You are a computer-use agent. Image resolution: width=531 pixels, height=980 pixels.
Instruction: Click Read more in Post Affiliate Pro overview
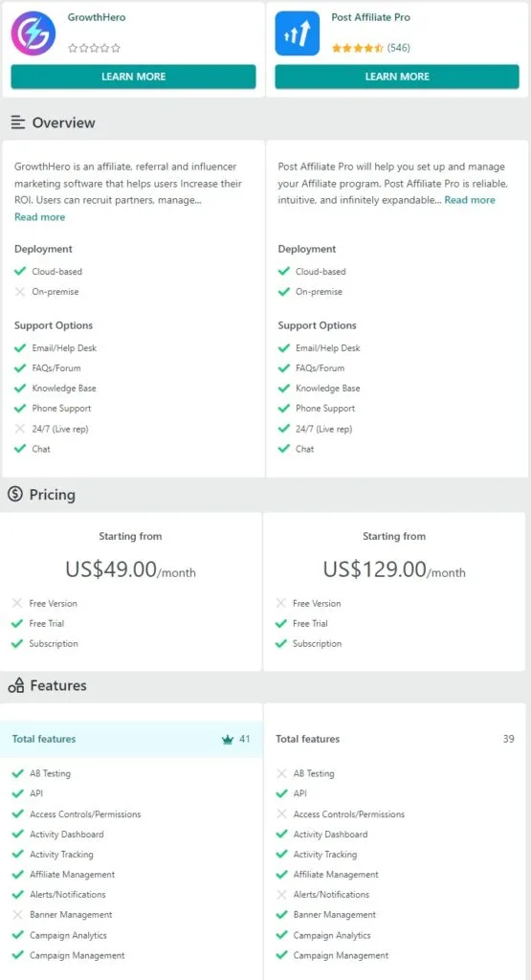pyautogui.click(x=470, y=200)
